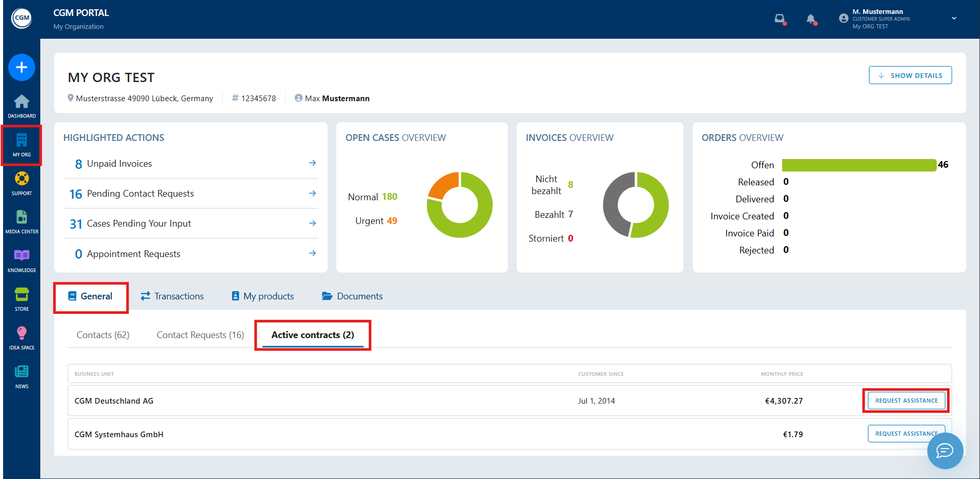980x479 pixels.
Task: Click the Bezahlt 7 legend entry
Action: [x=554, y=214]
